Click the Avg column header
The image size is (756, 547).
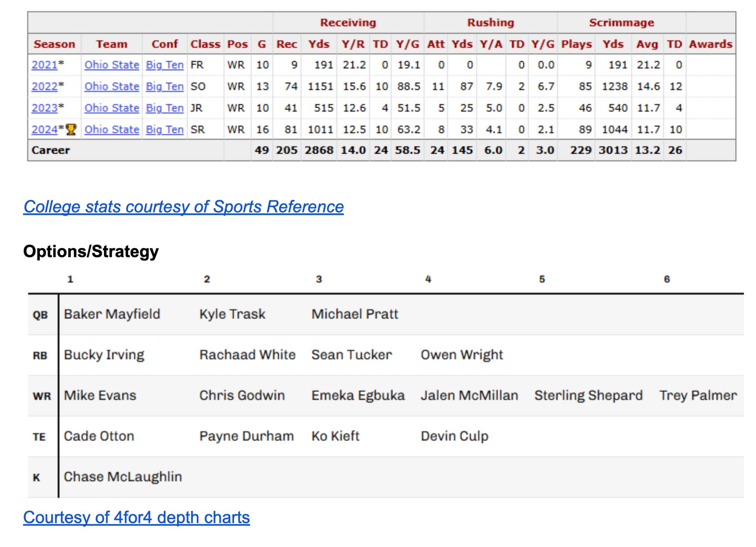pyautogui.click(x=647, y=44)
